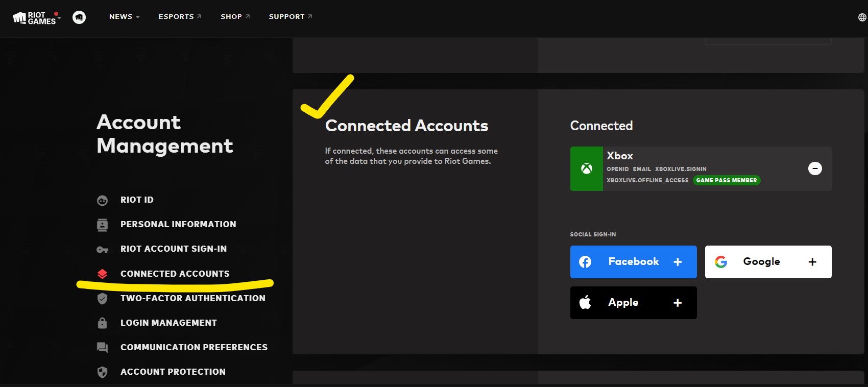Open Riot Account Sign-In section
This screenshot has height=387, width=868.
(x=174, y=249)
